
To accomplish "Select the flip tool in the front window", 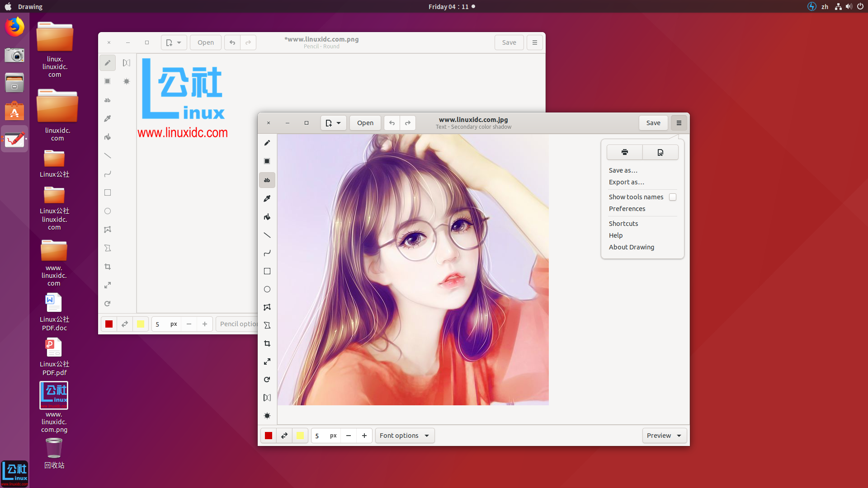I will [x=267, y=398].
